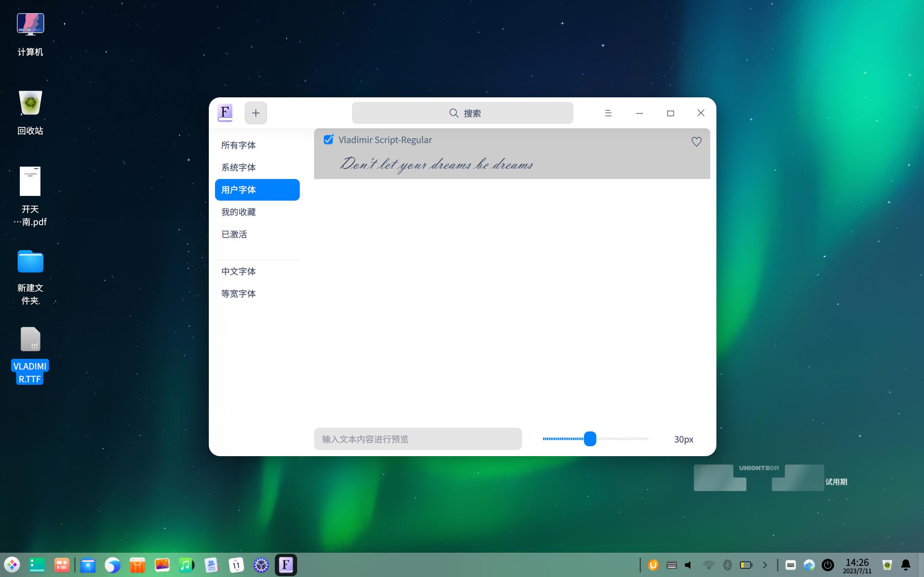Open the launcher icon in the dock
924x577 pixels.
(x=12, y=565)
